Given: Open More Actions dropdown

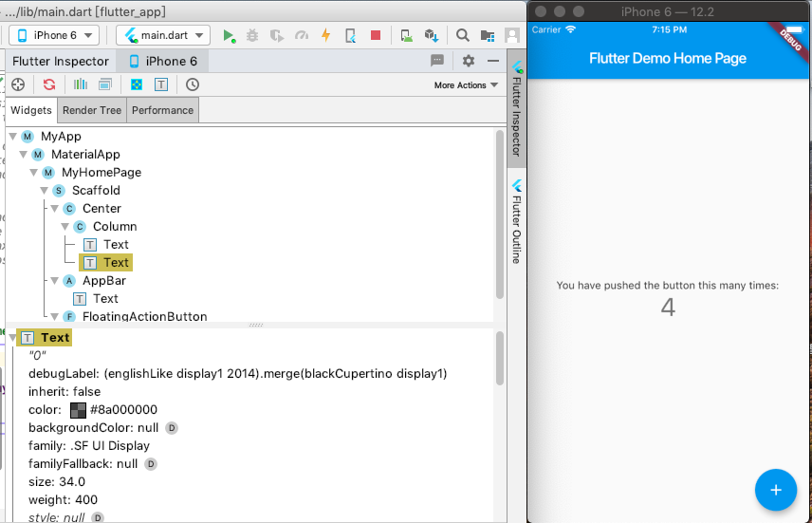Looking at the screenshot, I should click(466, 85).
